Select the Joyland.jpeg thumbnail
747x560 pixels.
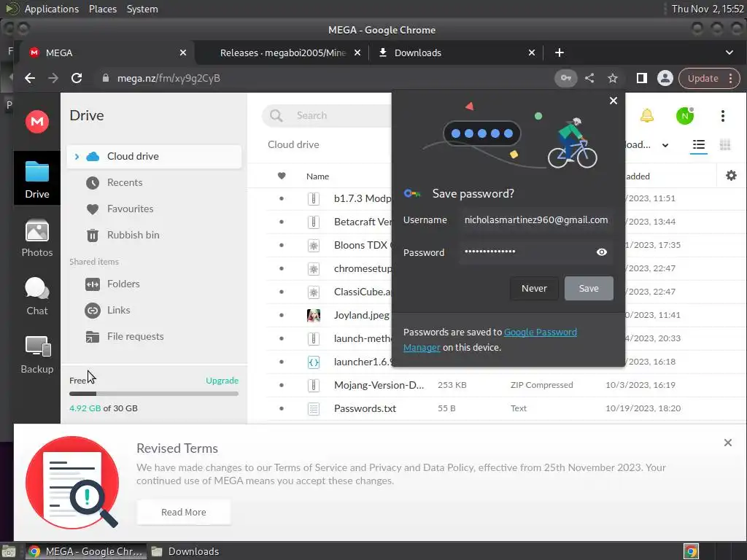(314, 315)
